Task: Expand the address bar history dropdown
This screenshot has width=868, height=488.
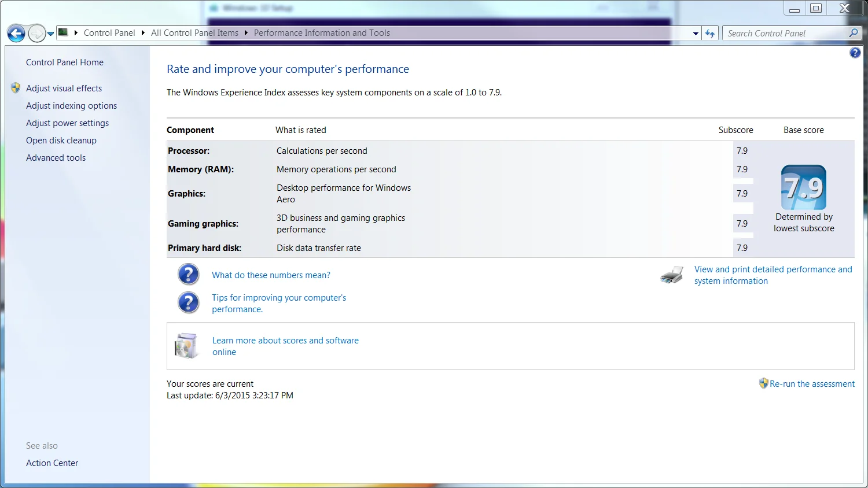Action: (x=696, y=34)
